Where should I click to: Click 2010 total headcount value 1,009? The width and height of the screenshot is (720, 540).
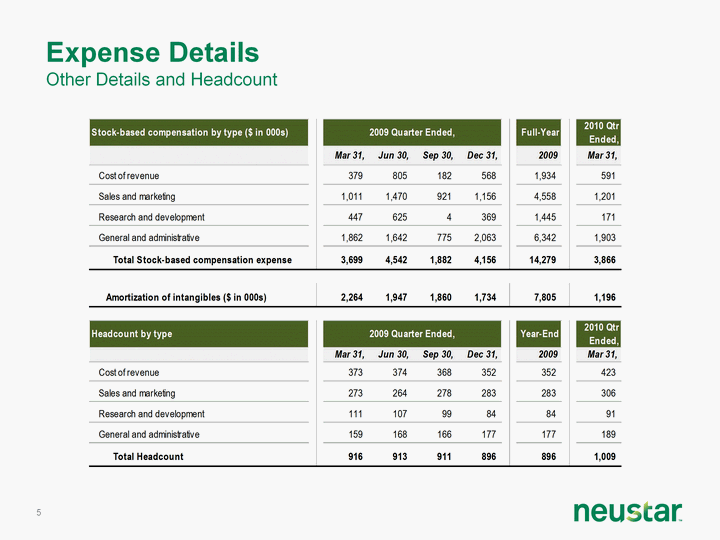605,456
